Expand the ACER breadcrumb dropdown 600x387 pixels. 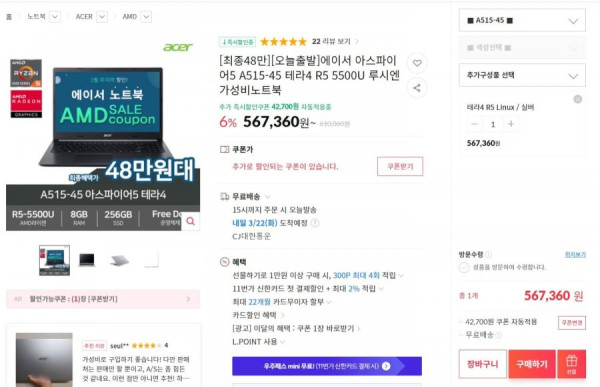point(102,17)
